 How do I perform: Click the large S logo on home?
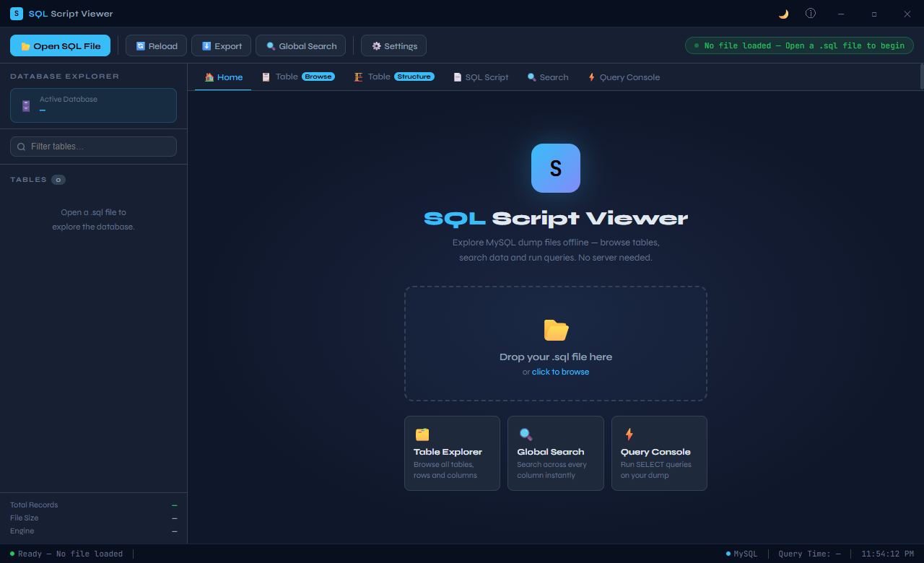point(556,168)
